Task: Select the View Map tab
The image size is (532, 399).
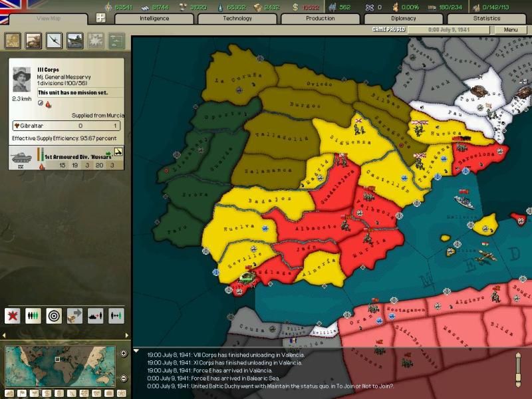Action: [x=49, y=19]
